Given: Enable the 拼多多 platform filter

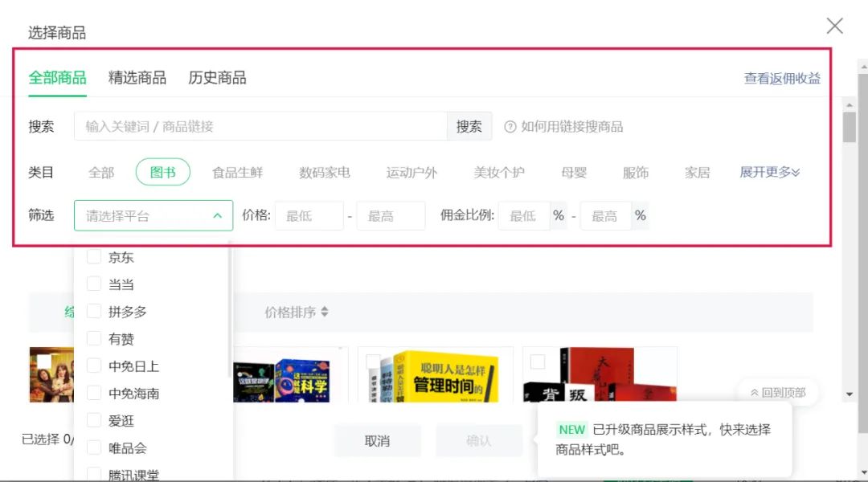Looking at the screenshot, I should pyautogui.click(x=94, y=312).
